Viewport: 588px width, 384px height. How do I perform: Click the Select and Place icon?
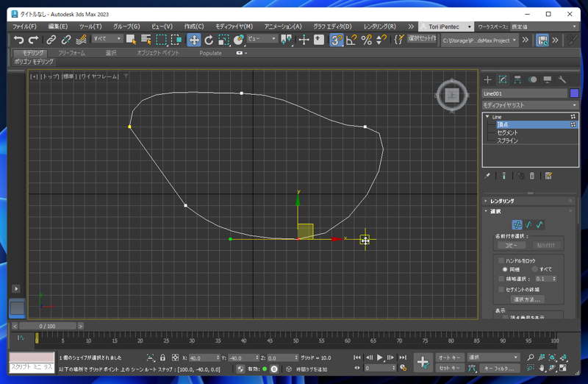[x=238, y=40]
